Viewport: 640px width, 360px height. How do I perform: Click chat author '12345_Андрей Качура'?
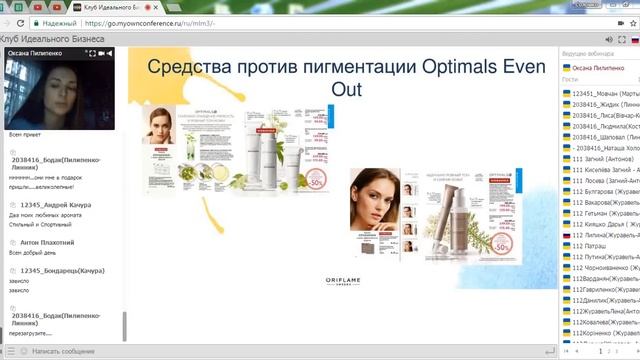(56, 205)
